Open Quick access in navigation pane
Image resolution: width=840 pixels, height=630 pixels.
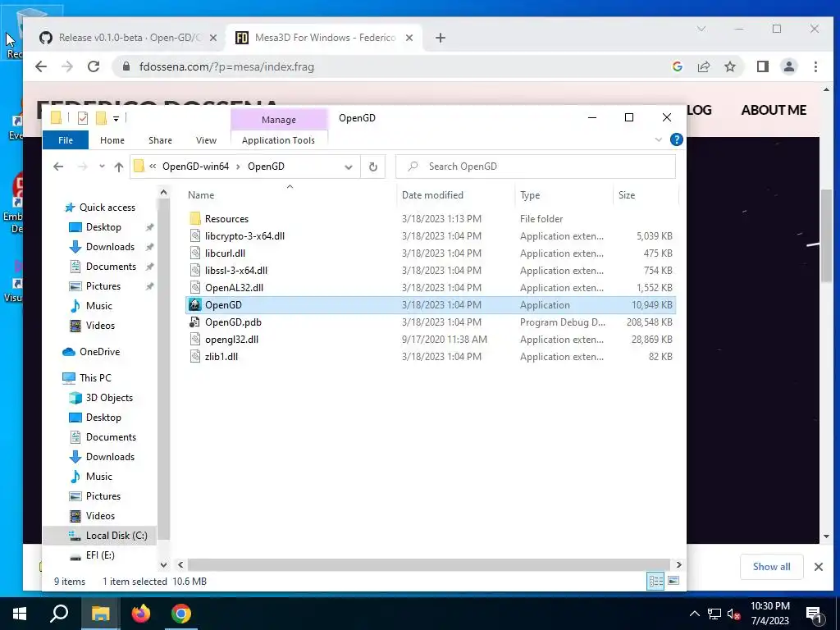pos(107,208)
